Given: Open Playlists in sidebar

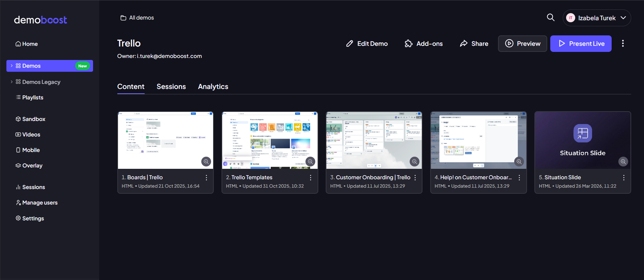Looking at the screenshot, I should [30, 97].
